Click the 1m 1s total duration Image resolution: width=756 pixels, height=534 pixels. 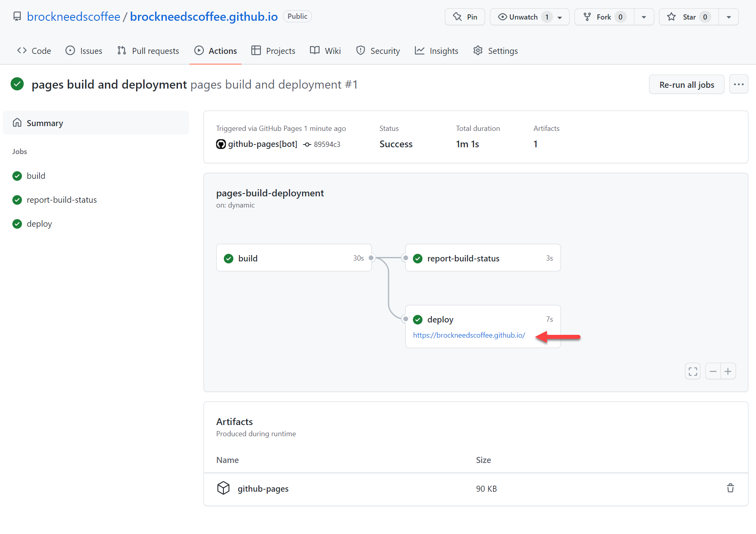pyautogui.click(x=467, y=144)
